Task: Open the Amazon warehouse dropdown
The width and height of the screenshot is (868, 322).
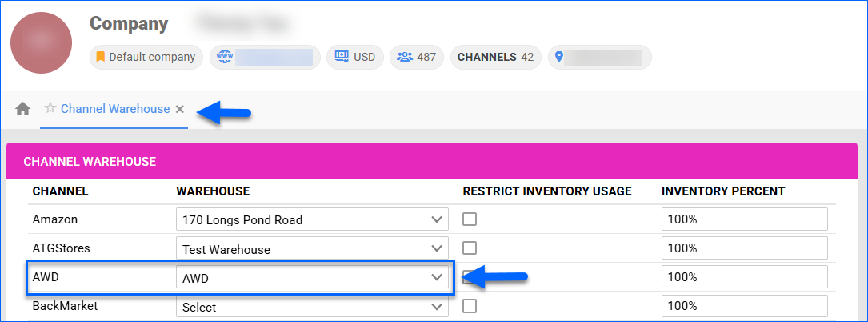Action: tap(310, 219)
